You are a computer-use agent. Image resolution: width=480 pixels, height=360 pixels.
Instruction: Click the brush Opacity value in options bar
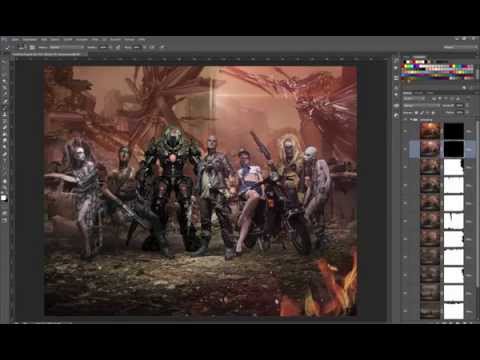click(x=103, y=47)
